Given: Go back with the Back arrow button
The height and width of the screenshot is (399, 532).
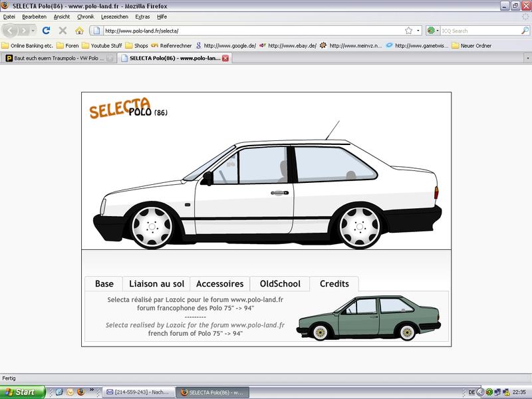Looking at the screenshot, I should click(9, 31).
